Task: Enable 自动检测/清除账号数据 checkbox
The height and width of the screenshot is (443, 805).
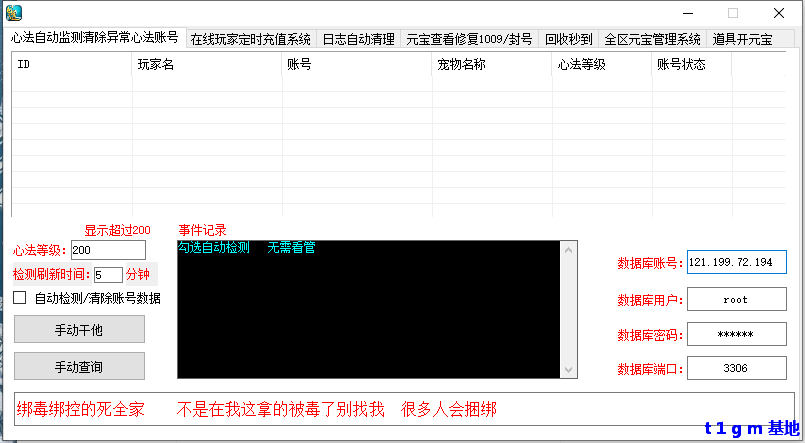Action: coord(19,297)
